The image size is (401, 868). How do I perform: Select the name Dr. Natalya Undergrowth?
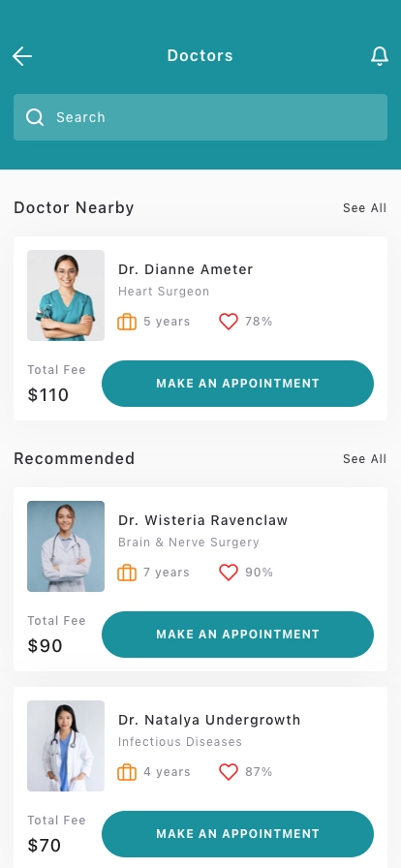pyautogui.click(x=209, y=720)
